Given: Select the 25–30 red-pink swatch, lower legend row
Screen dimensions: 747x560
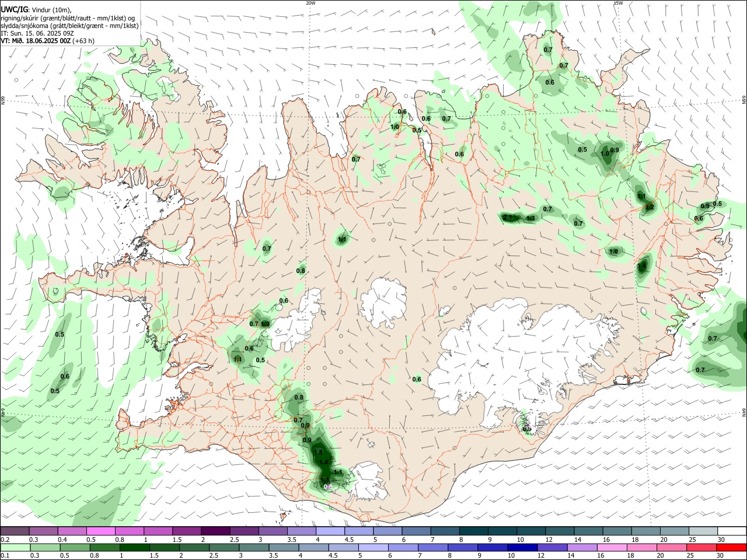Looking at the screenshot, I should pyautogui.click(x=701, y=547).
